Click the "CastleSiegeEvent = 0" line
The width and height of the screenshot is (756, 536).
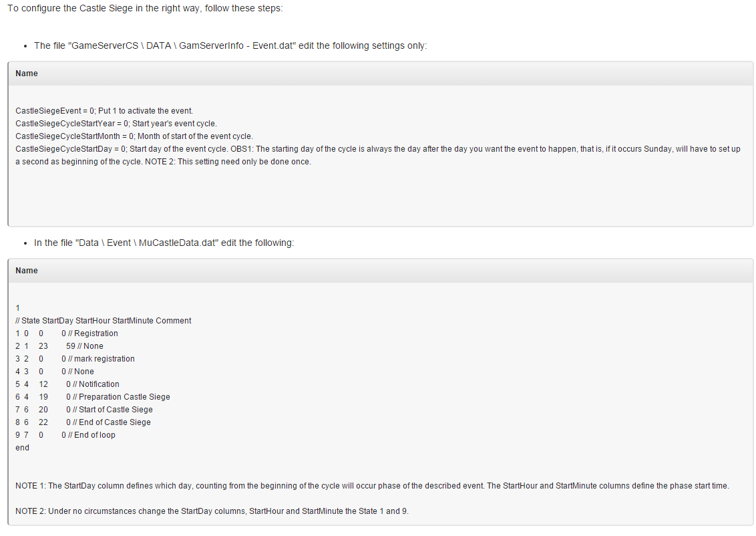click(104, 111)
